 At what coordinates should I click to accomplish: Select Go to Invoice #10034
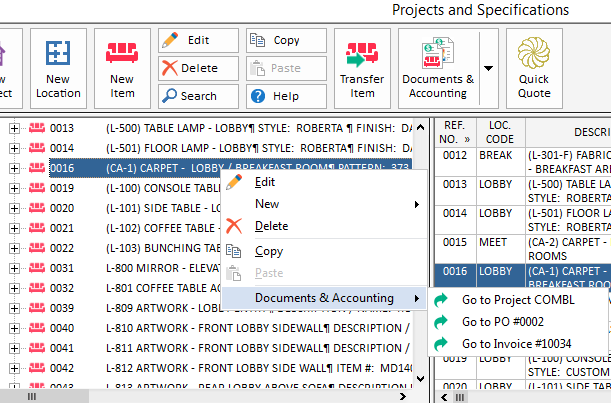(x=517, y=344)
